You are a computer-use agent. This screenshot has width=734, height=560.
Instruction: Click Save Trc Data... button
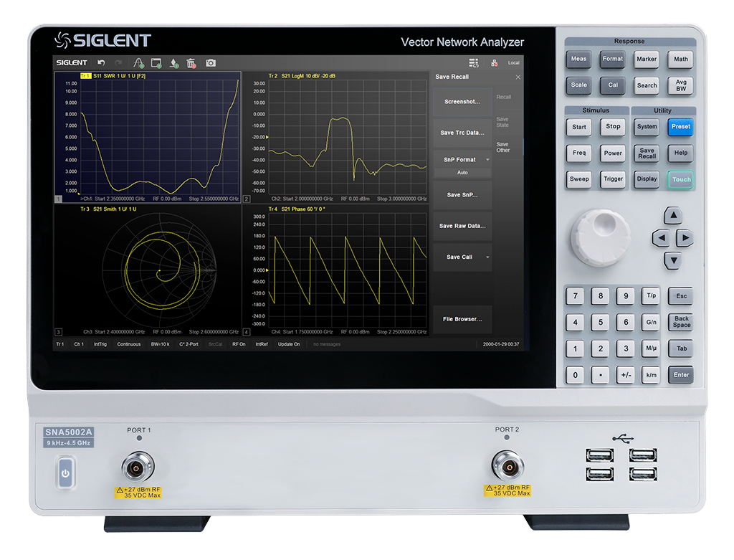click(x=462, y=133)
